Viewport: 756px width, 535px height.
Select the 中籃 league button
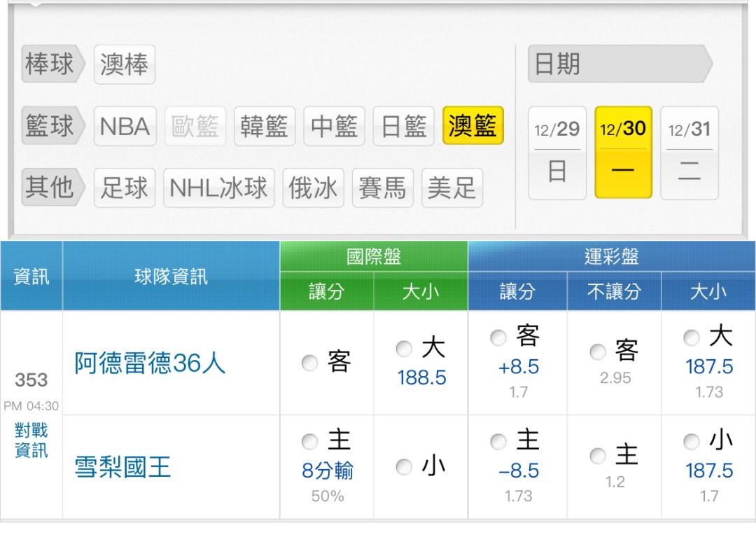(x=334, y=126)
